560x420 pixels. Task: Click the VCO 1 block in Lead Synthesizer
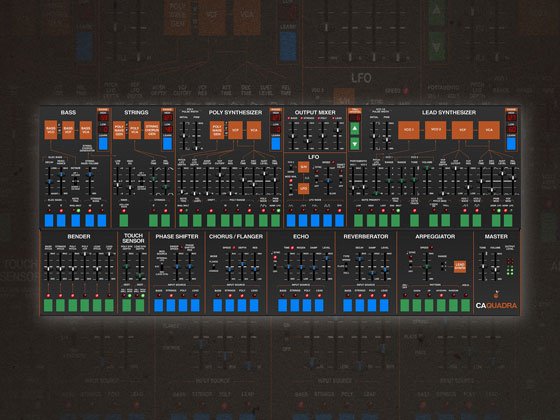pyautogui.click(x=409, y=130)
